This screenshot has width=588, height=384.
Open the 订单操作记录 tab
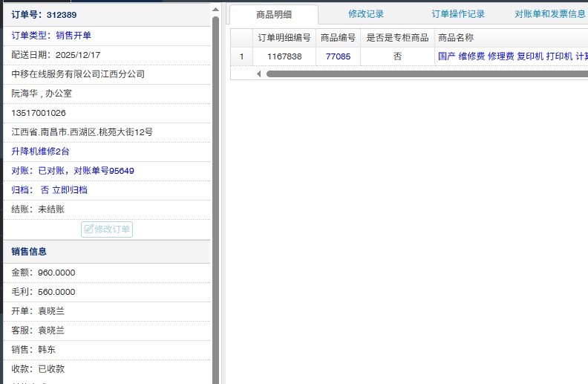click(x=458, y=14)
